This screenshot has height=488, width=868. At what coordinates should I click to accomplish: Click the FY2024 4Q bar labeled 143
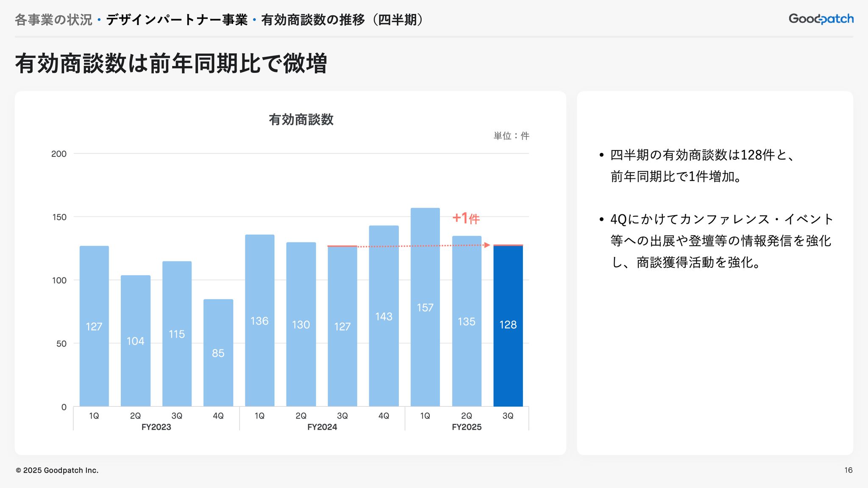[x=384, y=316]
